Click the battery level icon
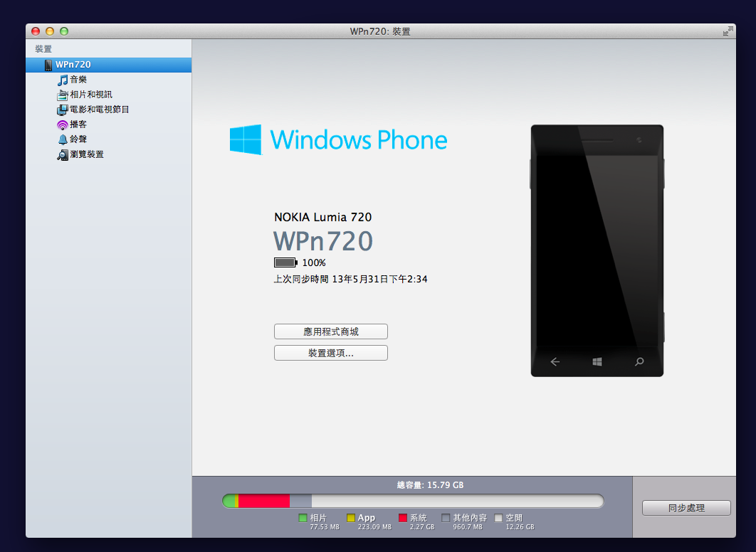The image size is (756, 552). 285,262
